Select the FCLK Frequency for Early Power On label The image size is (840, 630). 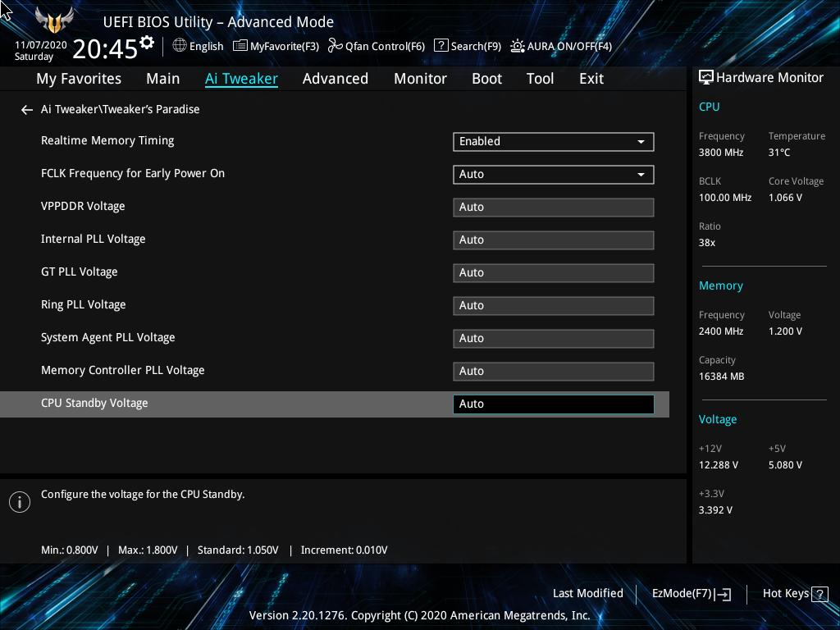(x=133, y=174)
